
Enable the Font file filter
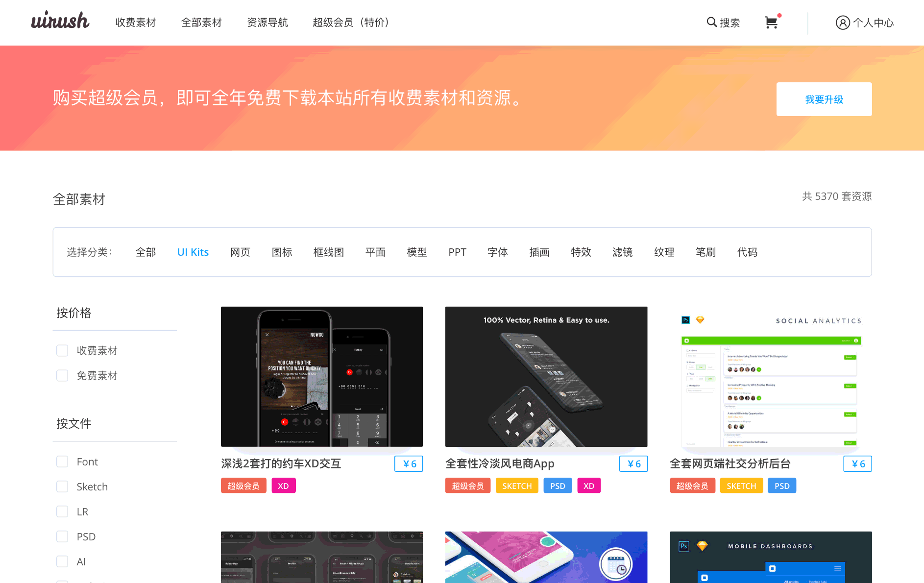[x=62, y=462]
